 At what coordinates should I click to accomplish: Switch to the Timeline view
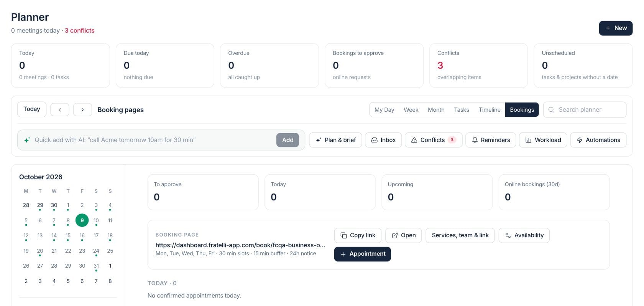(490, 110)
